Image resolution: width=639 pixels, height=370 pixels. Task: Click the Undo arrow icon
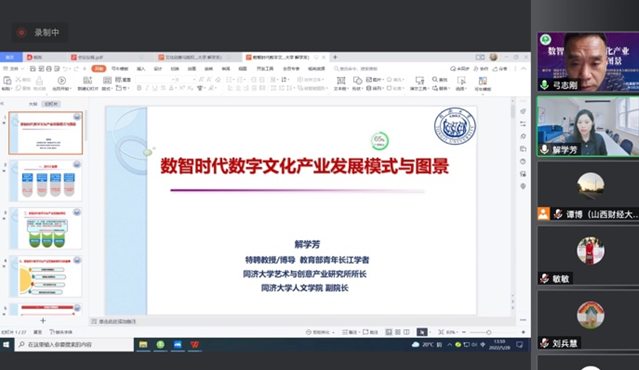64,68
